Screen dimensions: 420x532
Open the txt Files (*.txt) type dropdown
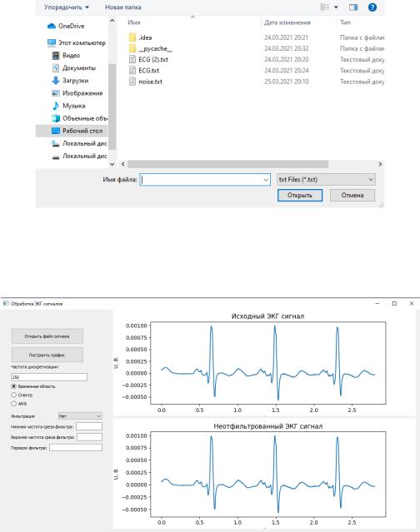[x=326, y=180]
